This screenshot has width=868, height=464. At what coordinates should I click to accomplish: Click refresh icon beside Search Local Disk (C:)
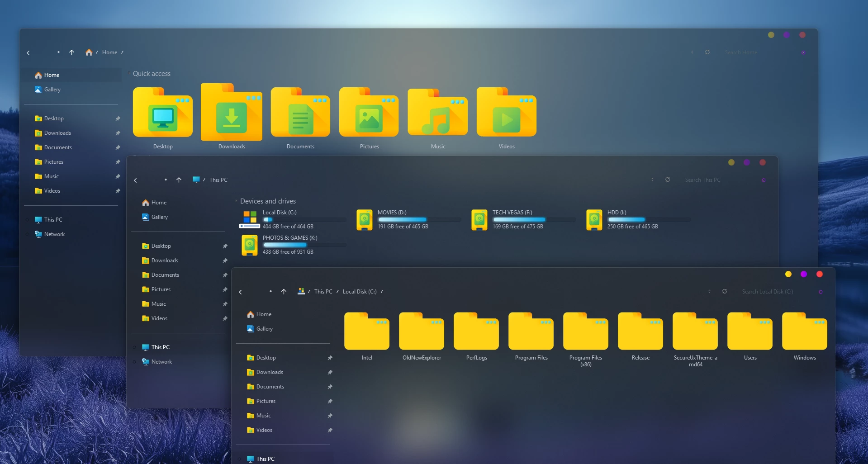(x=725, y=292)
